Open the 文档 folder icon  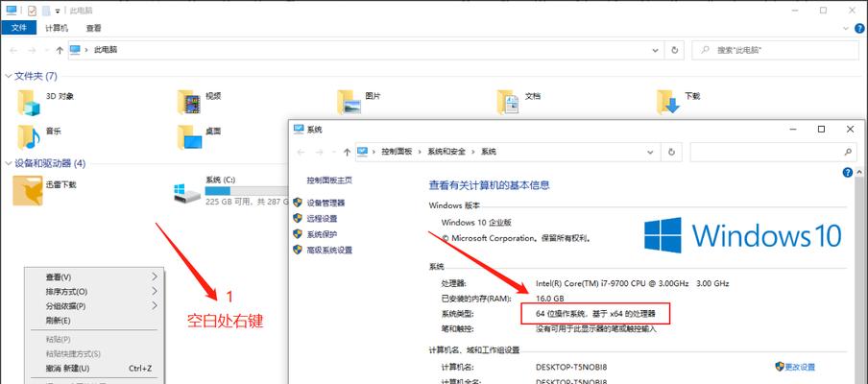point(508,102)
